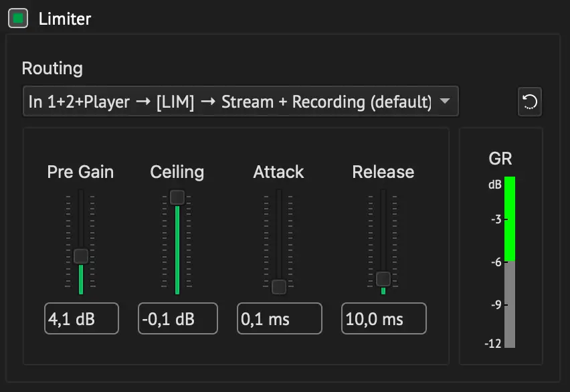
Task: Click the -3 mark on GR scale
Action: (496, 219)
